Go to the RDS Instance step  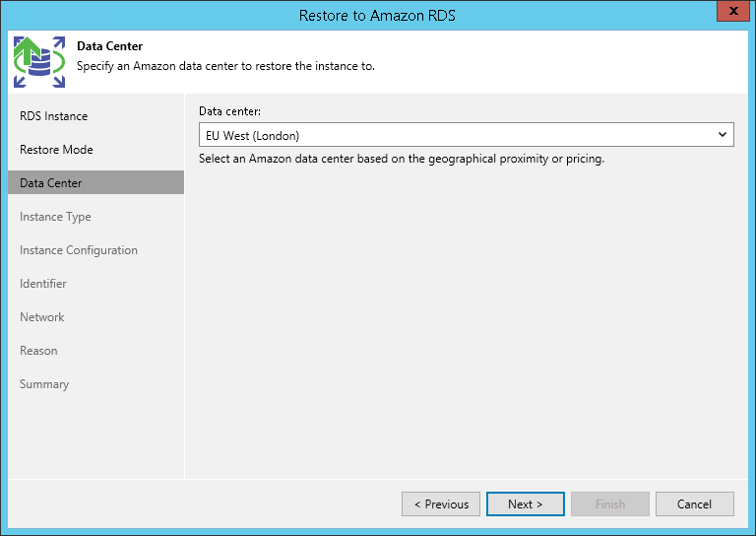(x=53, y=116)
